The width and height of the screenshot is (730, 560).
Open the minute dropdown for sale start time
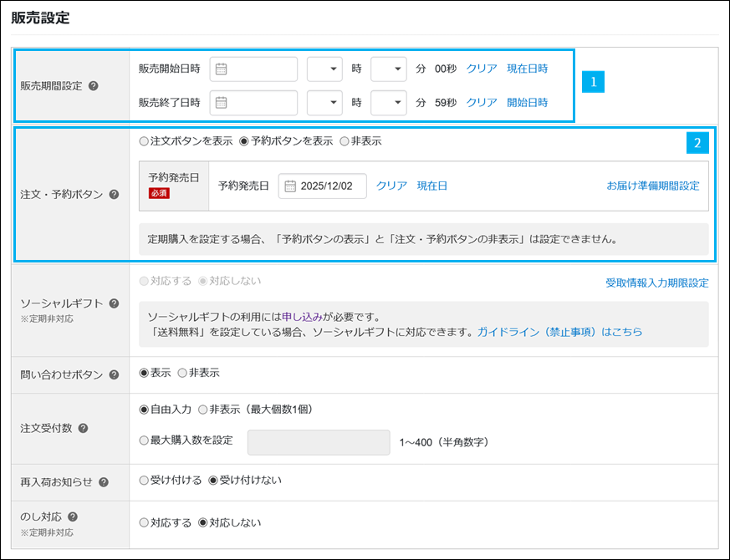click(388, 69)
